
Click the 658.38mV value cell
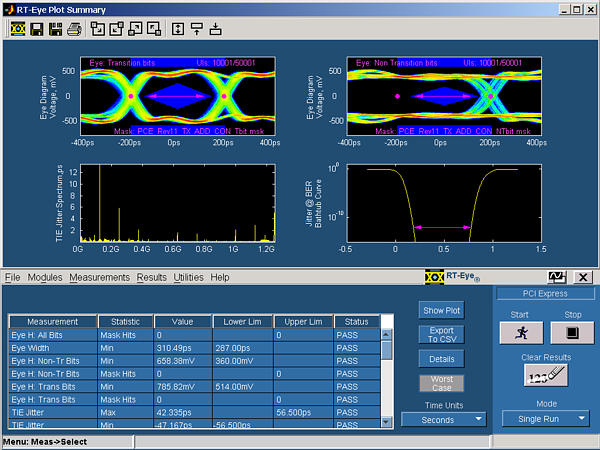183,361
